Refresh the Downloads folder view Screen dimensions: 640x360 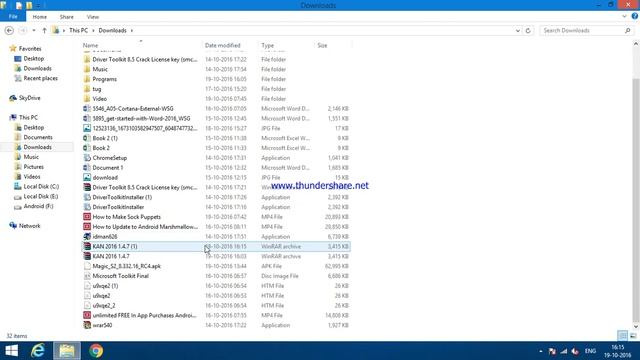[528, 31]
